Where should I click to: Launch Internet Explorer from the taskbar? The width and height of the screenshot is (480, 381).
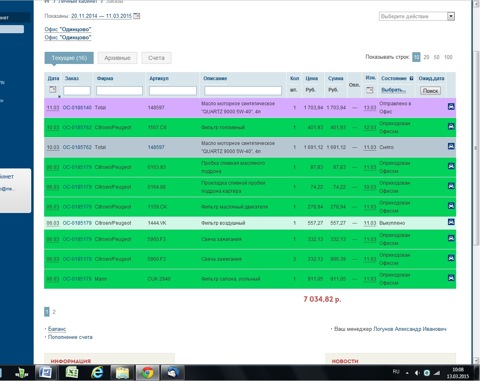click(97, 372)
